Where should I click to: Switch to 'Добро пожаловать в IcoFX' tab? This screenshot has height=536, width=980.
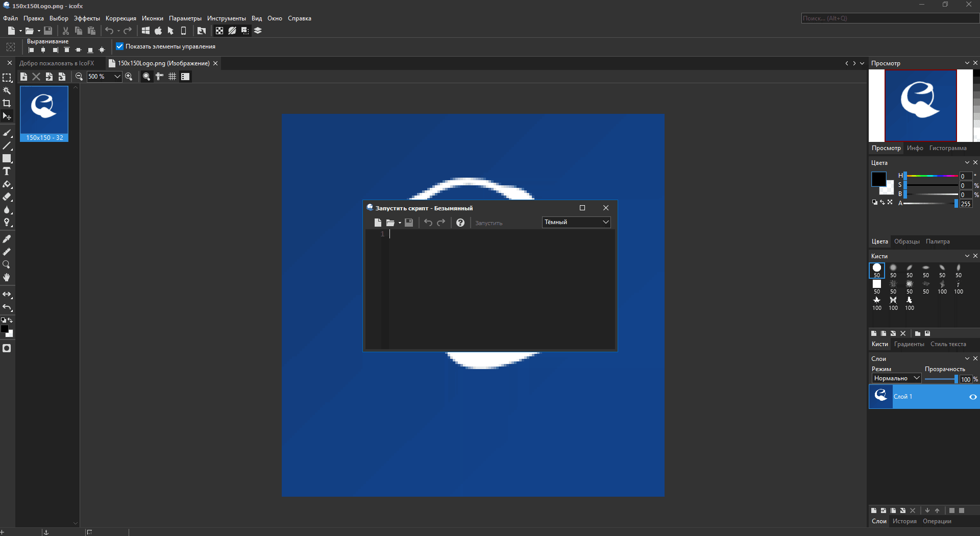click(57, 63)
